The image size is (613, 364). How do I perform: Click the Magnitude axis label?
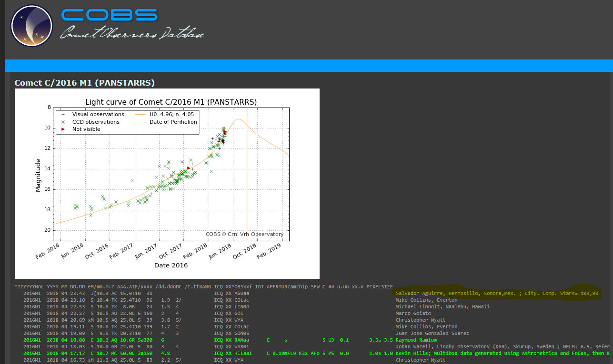38,175
